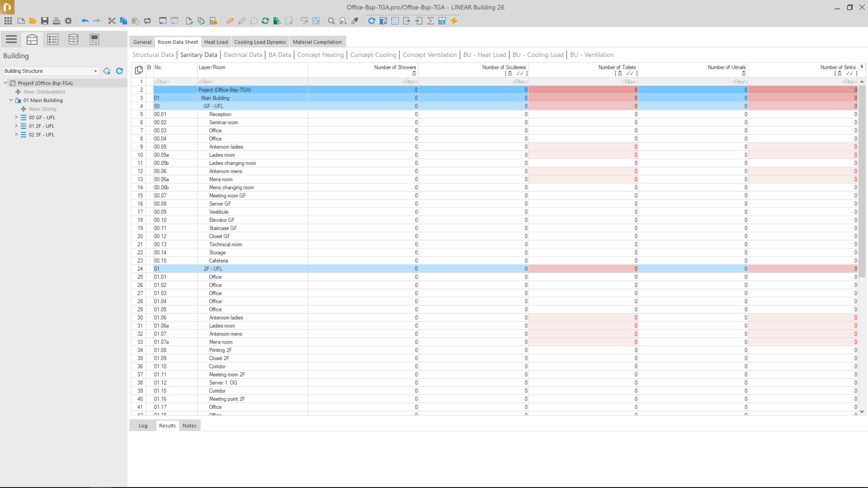Toggle the hamburger menu sidebar button
This screenshot has height=488, width=868.
(11, 40)
